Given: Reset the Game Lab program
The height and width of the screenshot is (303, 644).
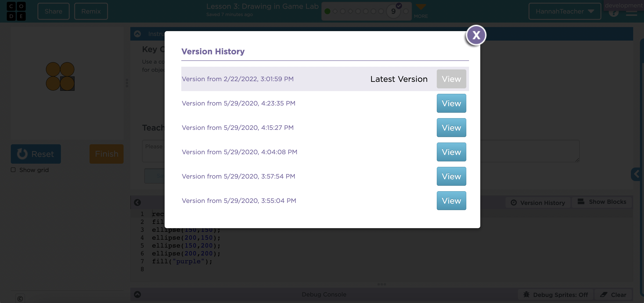Looking at the screenshot, I should tap(36, 154).
